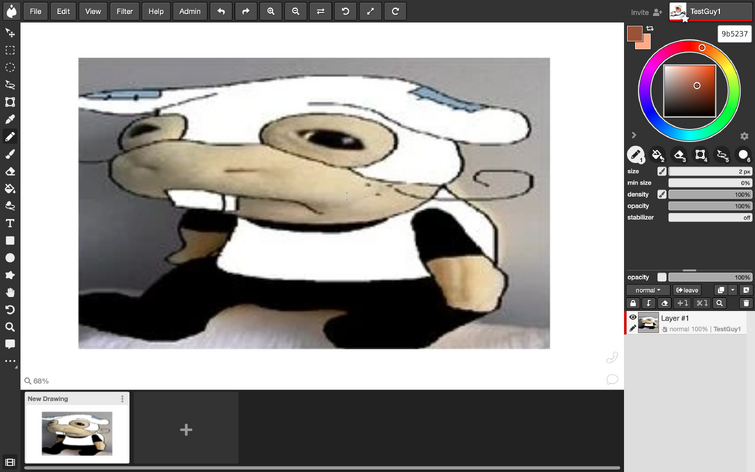Open the Admin menu
The height and width of the screenshot is (472, 755).
click(x=190, y=11)
